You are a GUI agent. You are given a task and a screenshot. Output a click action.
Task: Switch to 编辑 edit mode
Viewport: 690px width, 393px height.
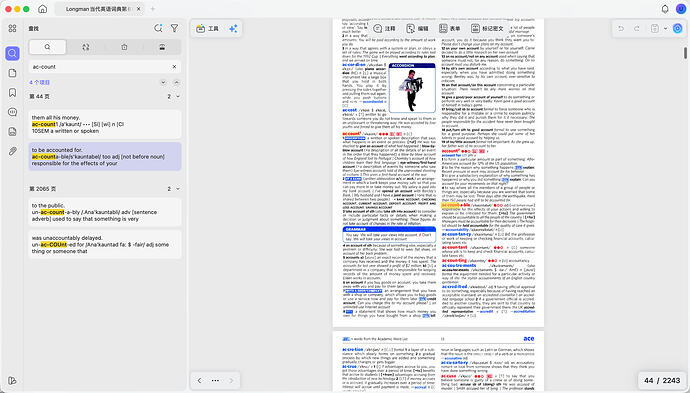pyautogui.click(x=417, y=28)
